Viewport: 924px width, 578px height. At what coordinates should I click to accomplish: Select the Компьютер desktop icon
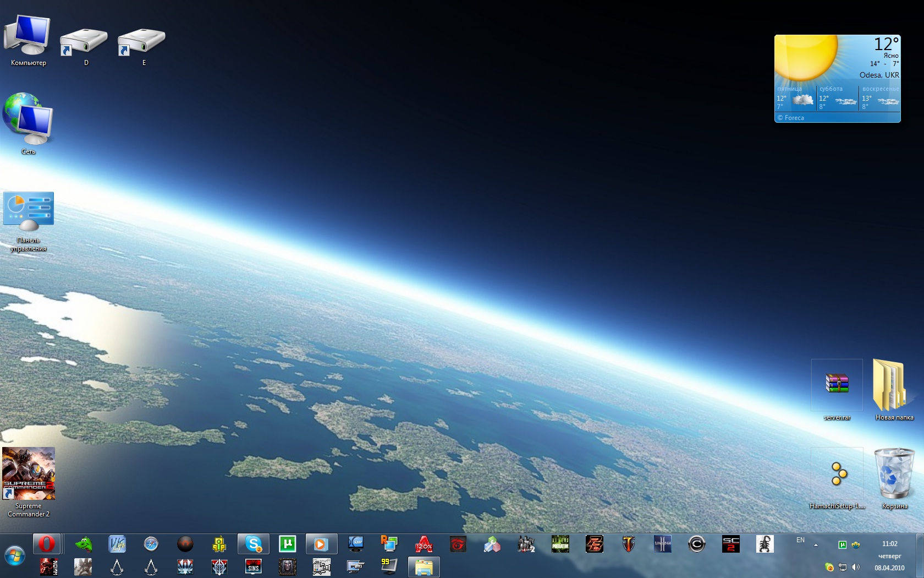pyautogui.click(x=28, y=41)
